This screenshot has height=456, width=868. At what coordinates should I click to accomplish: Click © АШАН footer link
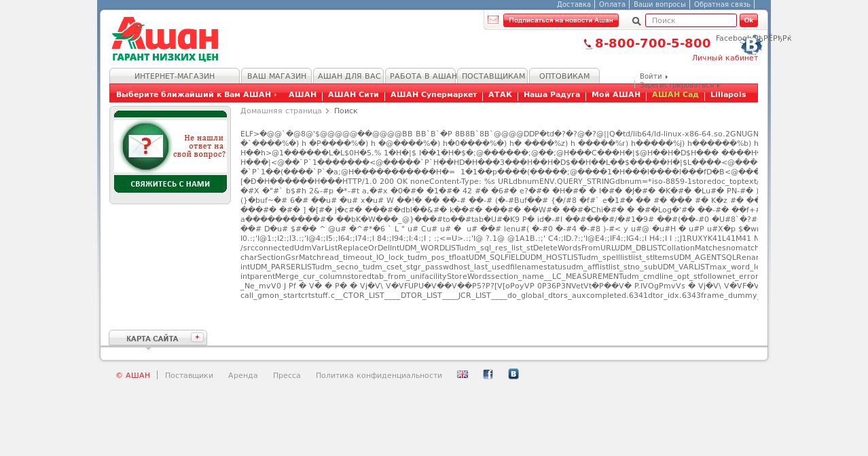133,375
